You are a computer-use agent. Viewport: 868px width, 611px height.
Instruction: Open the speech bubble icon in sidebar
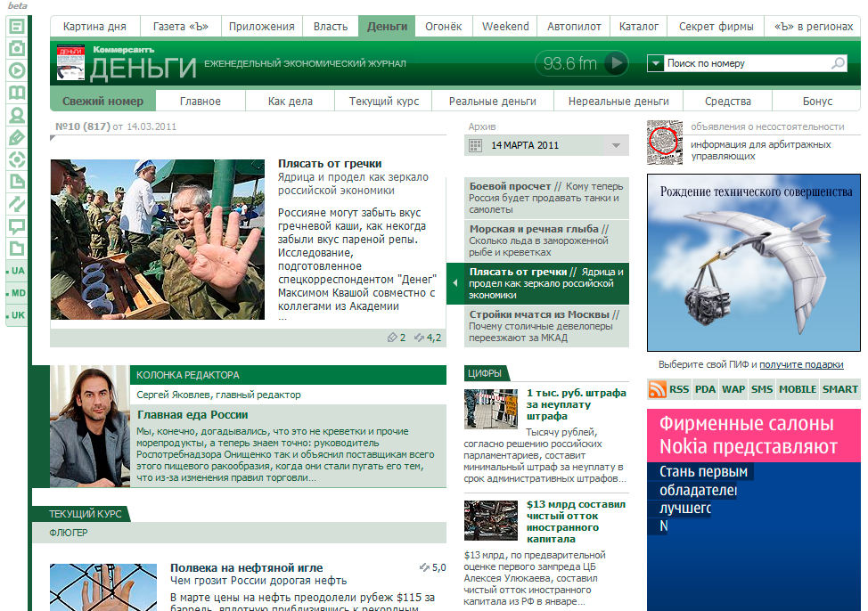point(17,226)
